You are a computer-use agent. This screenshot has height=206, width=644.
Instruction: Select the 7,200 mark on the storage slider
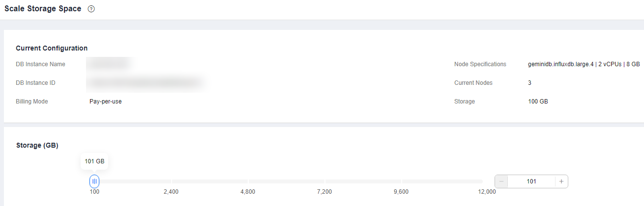(x=324, y=192)
